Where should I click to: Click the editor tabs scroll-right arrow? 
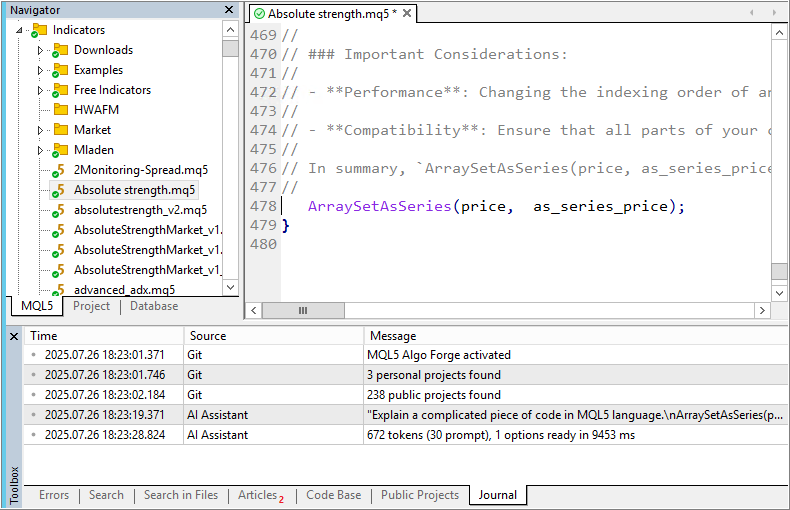(x=774, y=13)
